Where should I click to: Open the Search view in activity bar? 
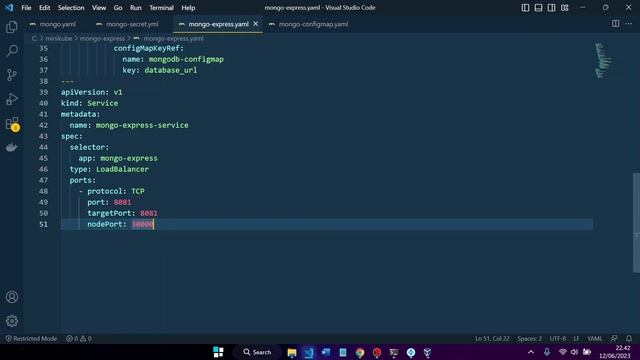(x=12, y=51)
